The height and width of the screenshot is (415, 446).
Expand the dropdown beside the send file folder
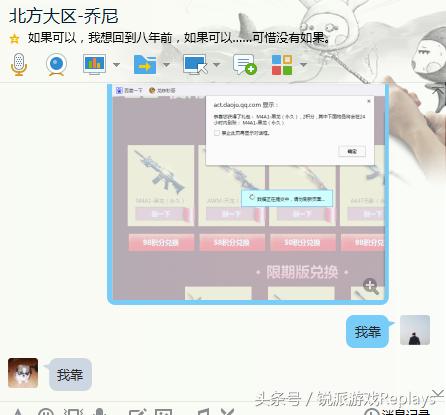click(x=166, y=64)
